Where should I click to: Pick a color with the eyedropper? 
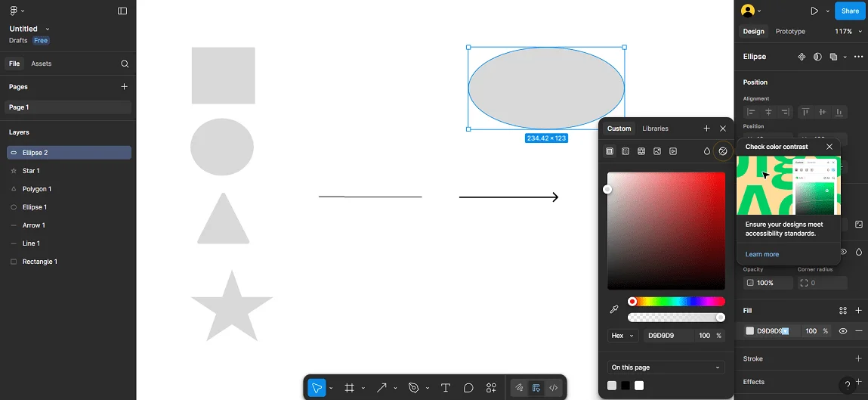(x=614, y=309)
